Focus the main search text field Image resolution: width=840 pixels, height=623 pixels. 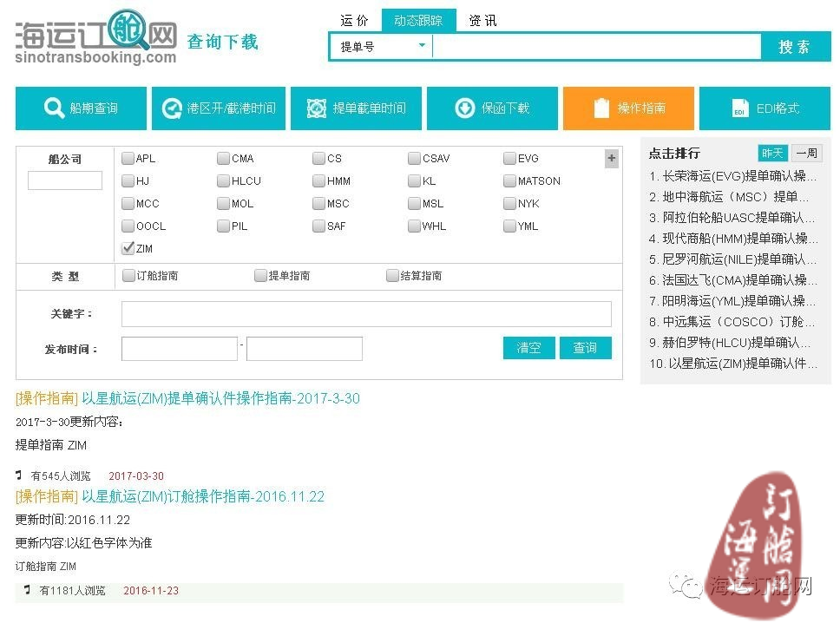596,47
